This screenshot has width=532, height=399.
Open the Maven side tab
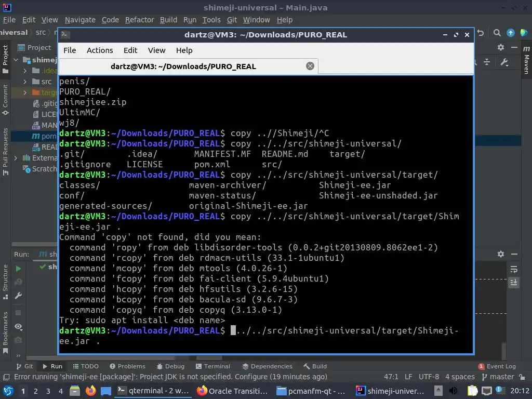tap(526, 59)
